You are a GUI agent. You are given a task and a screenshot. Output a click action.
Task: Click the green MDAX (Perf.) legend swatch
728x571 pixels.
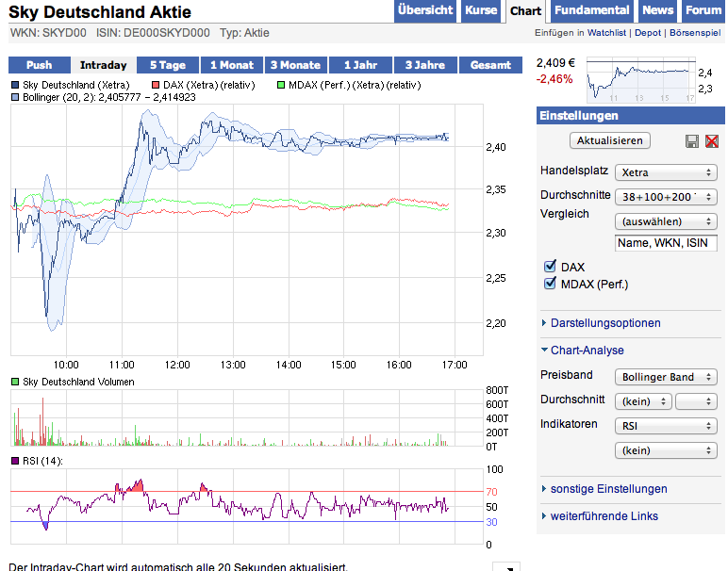point(280,85)
